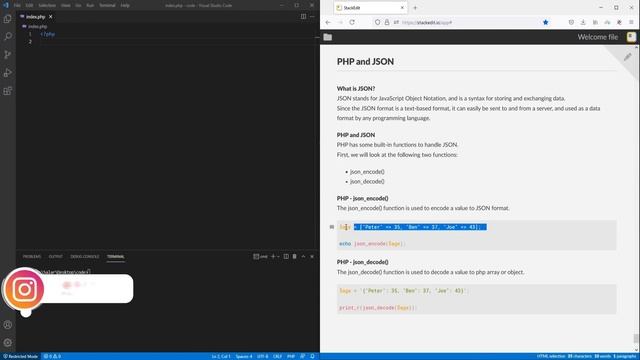Close the index.php editor tab
The image size is (640, 360).
[x=51, y=17]
